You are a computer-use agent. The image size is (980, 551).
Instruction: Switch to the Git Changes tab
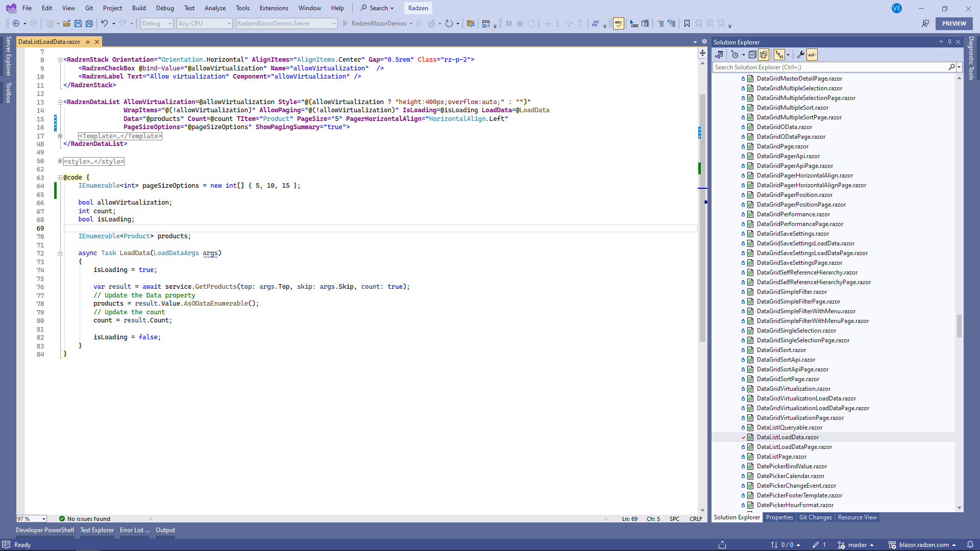pyautogui.click(x=815, y=517)
